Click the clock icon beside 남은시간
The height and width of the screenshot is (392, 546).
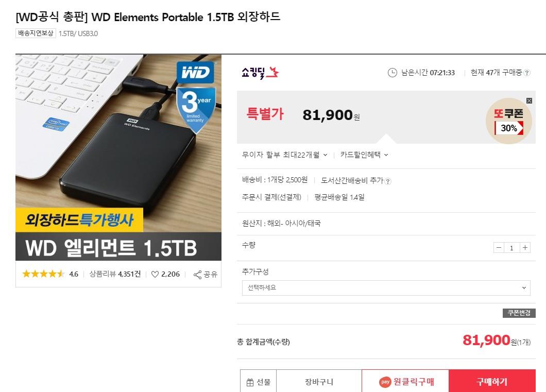coord(392,73)
